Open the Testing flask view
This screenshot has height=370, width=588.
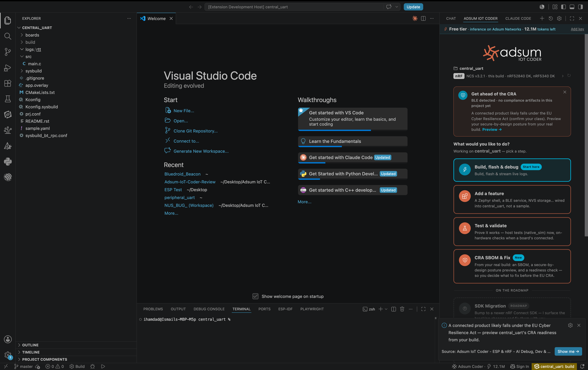[x=8, y=99]
